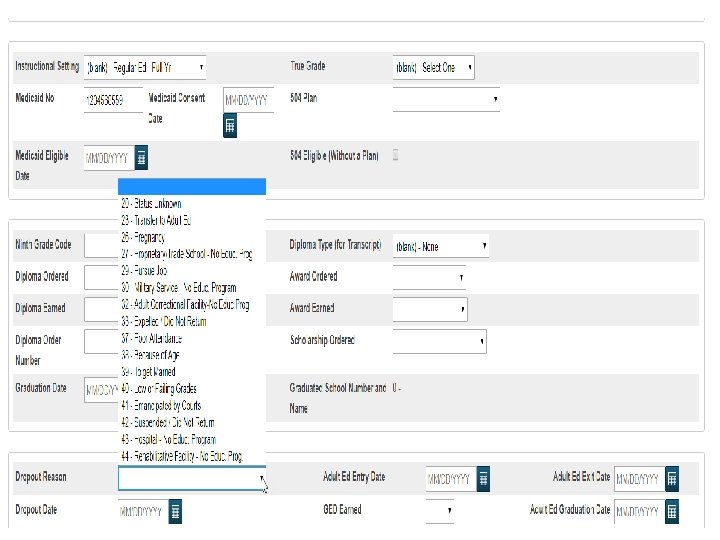Open calendar for Adult Ed Exit Date
The image size is (720, 540).
tap(672, 479)
